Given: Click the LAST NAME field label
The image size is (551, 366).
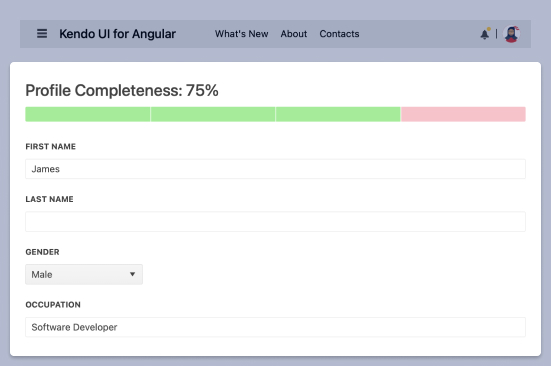Looking at the screenshot, I should coord(50,199).
